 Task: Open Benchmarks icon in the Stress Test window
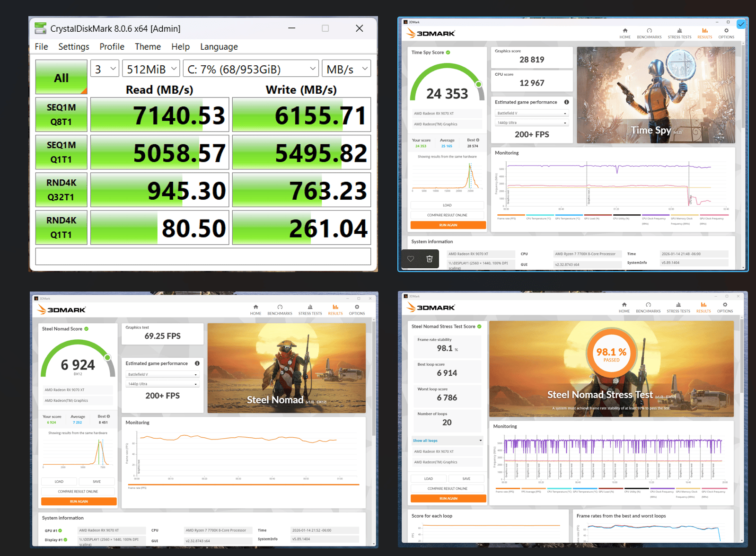click(x=648, y=305)
